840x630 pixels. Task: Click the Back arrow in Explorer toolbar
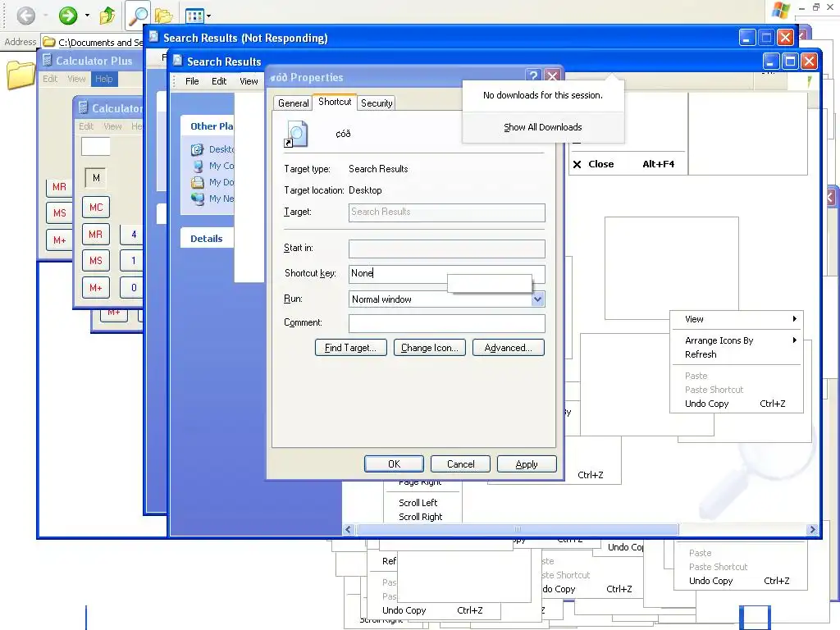tap(25, 16)
